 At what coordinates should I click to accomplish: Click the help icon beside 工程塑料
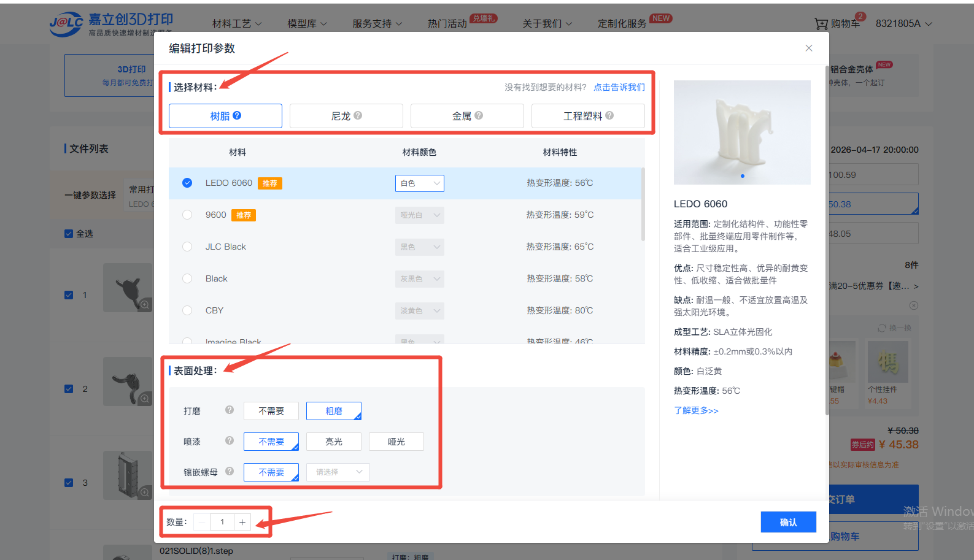coord(609,115)
